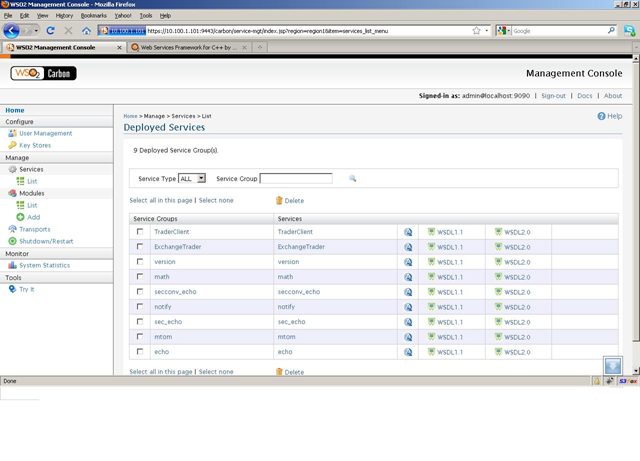Open Try It icon for version service
The image size is (640, 461).
[x=408, y=262]
